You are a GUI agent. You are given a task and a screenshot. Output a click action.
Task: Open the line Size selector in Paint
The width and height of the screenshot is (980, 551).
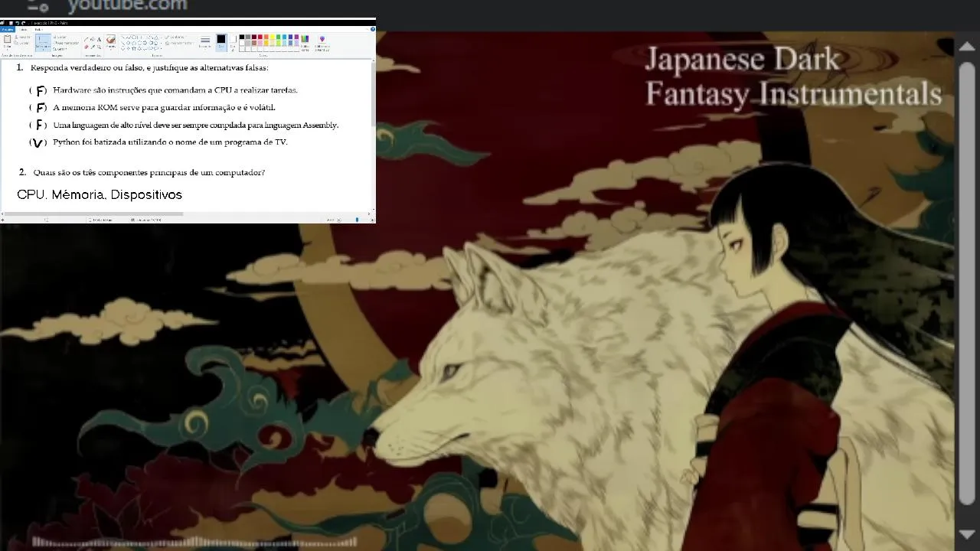pyautogui.click(x=205, y=41)
